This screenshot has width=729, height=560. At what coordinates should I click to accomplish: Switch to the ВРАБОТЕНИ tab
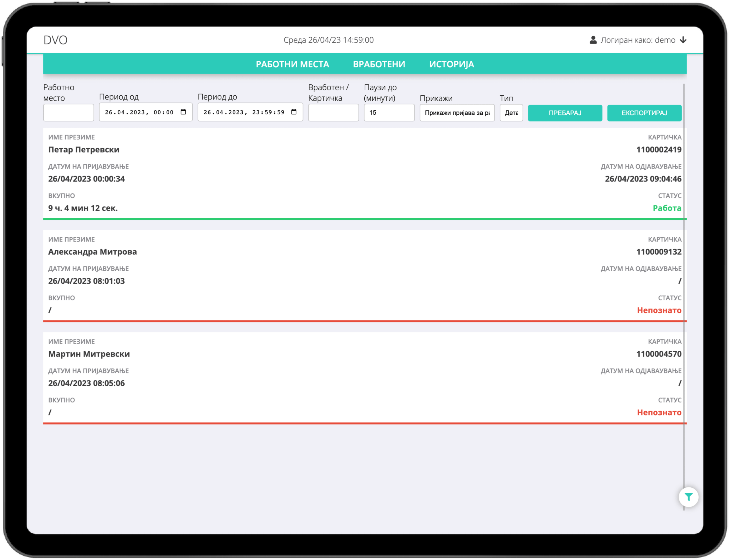[379, 64]
